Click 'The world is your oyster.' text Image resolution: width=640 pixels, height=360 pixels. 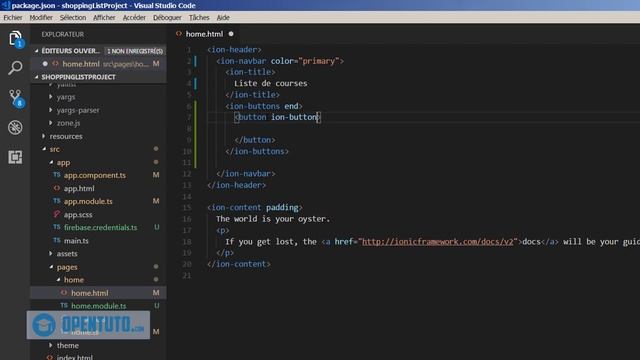273,219
